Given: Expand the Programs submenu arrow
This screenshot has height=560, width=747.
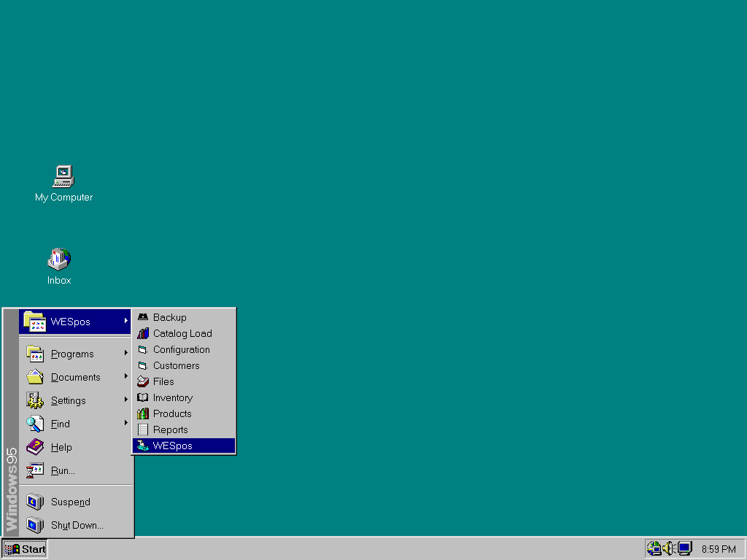Looking at the screenshot, I should 125,353.
